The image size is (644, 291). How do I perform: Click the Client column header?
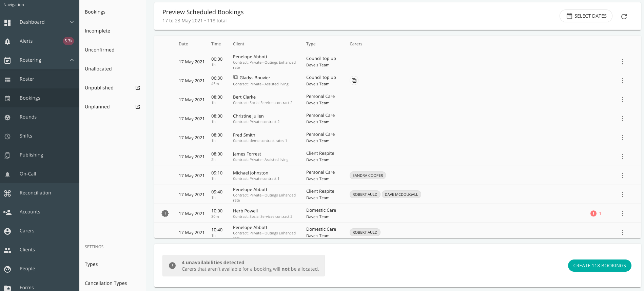[x=238, y=44]
